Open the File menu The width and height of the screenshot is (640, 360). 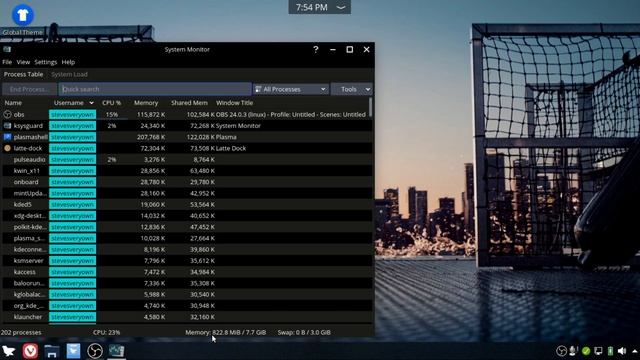pos(7,62)
